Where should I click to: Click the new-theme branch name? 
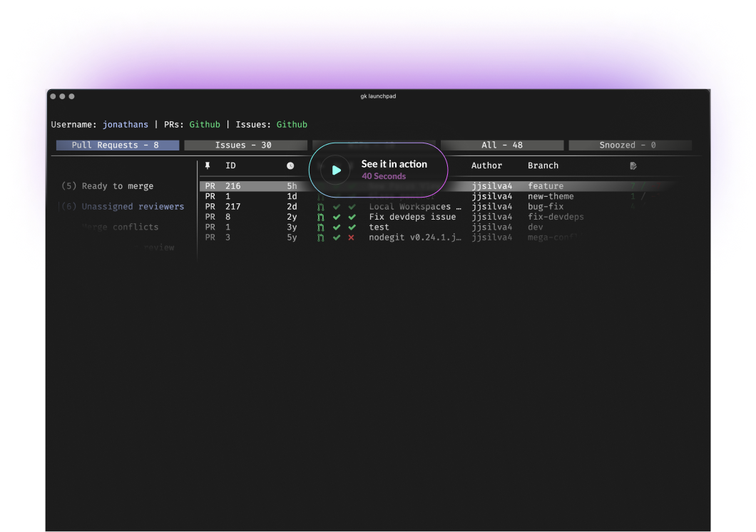pyautogui.click(x=551, y=197)
